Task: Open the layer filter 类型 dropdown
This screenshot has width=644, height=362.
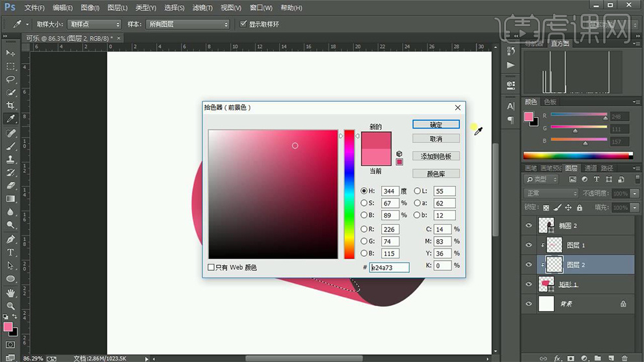Action: click(x=541, y=179)
